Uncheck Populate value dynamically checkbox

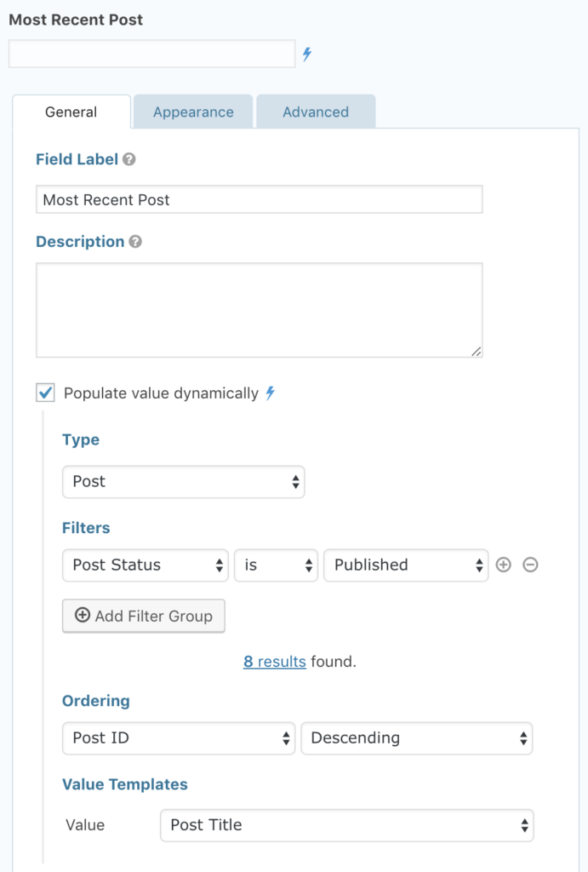(x=46, y=393)
